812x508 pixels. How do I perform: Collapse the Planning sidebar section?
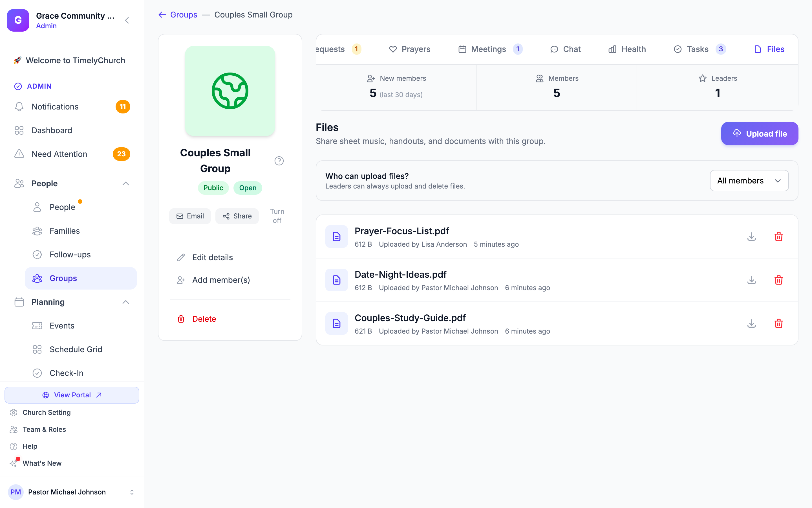[125, 302]
